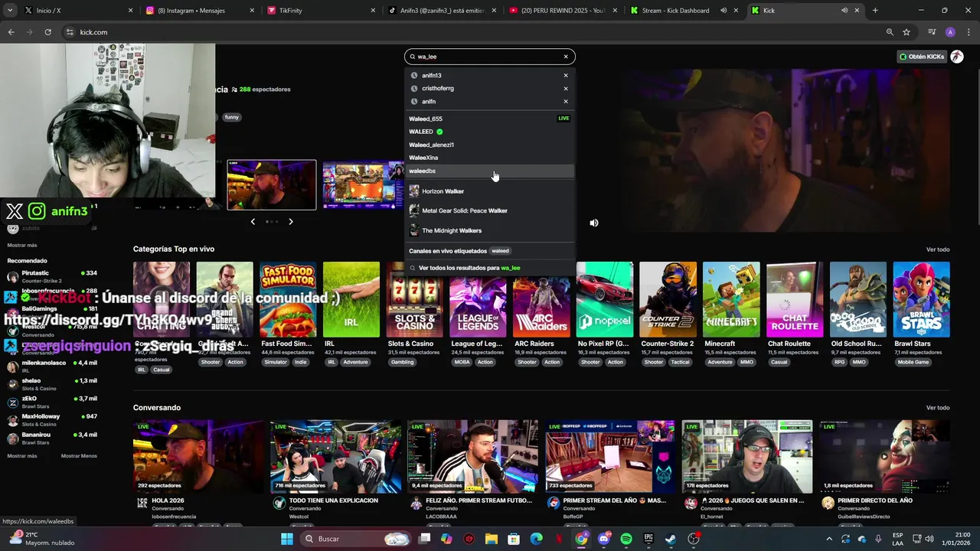Open the IRL category card

(x=351, y=299)
